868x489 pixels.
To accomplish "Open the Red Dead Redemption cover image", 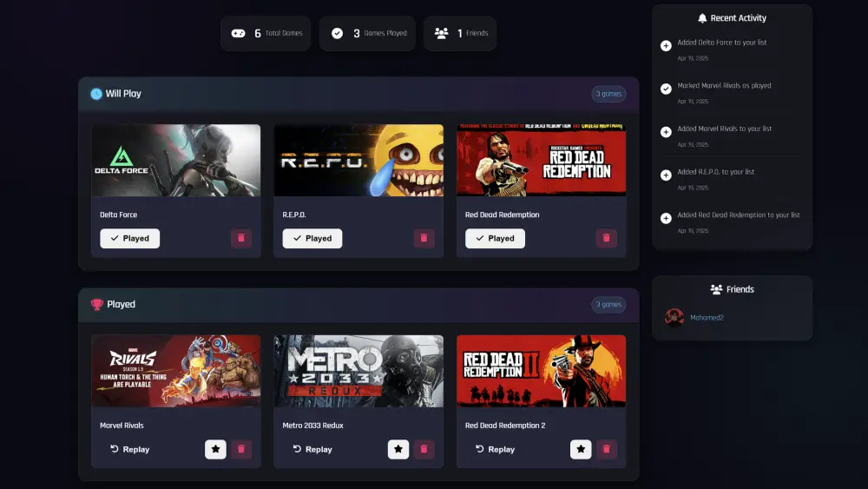I will coord(542,160).
